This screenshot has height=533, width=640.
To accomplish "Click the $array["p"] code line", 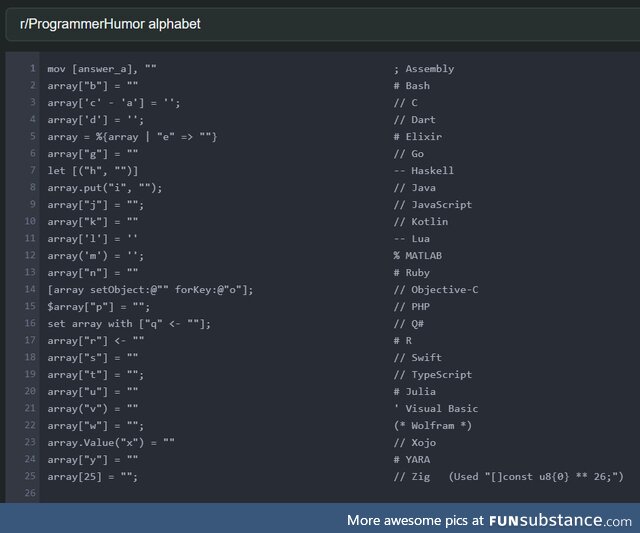I will tap(99, 307).
